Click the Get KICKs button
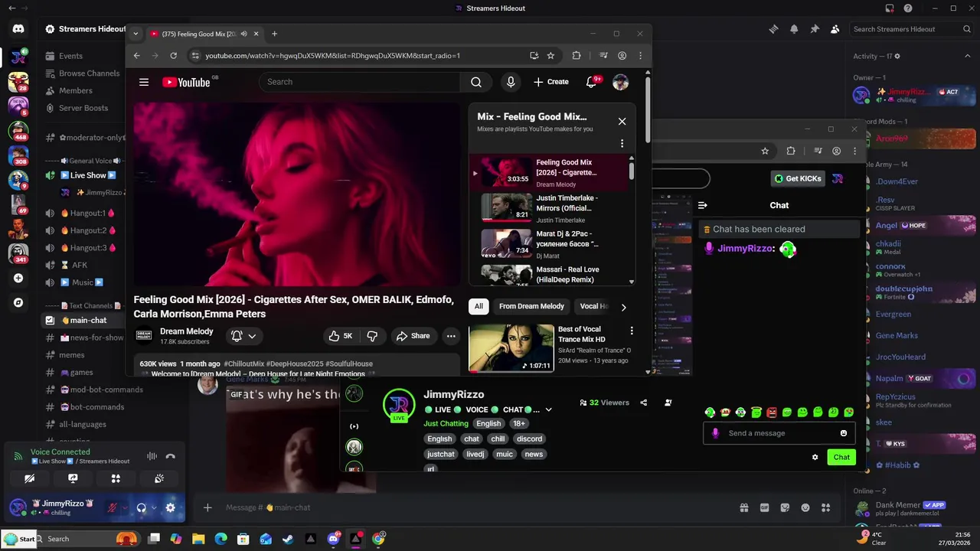The width and height of the screenshot is (980, 551). [797, 178]
